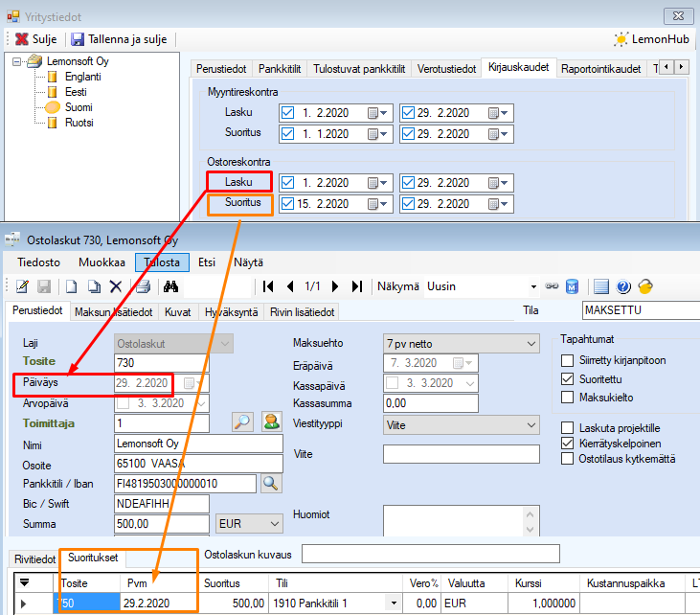Create a new blank document icon

click(x=72, y=286)
